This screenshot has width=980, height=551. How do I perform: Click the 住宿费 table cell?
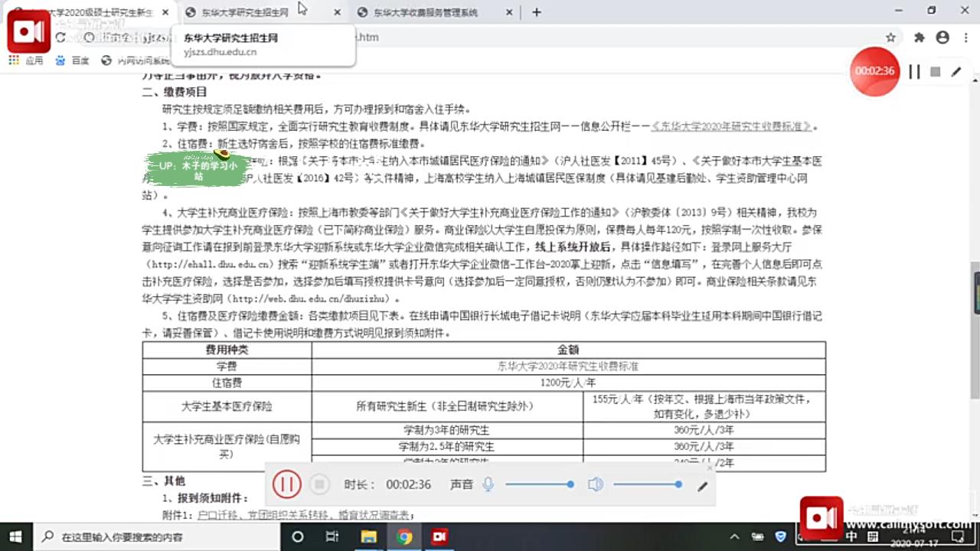[x=227, y=382]
